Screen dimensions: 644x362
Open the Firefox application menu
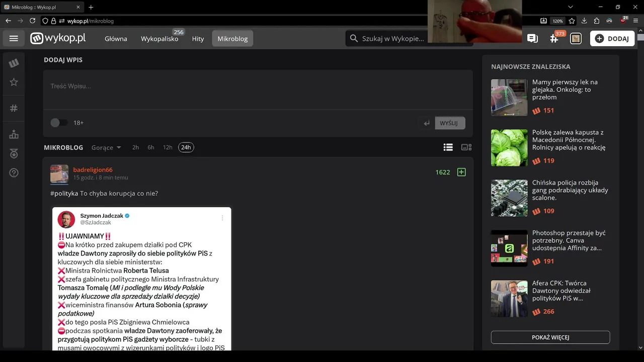click(636, 21)
